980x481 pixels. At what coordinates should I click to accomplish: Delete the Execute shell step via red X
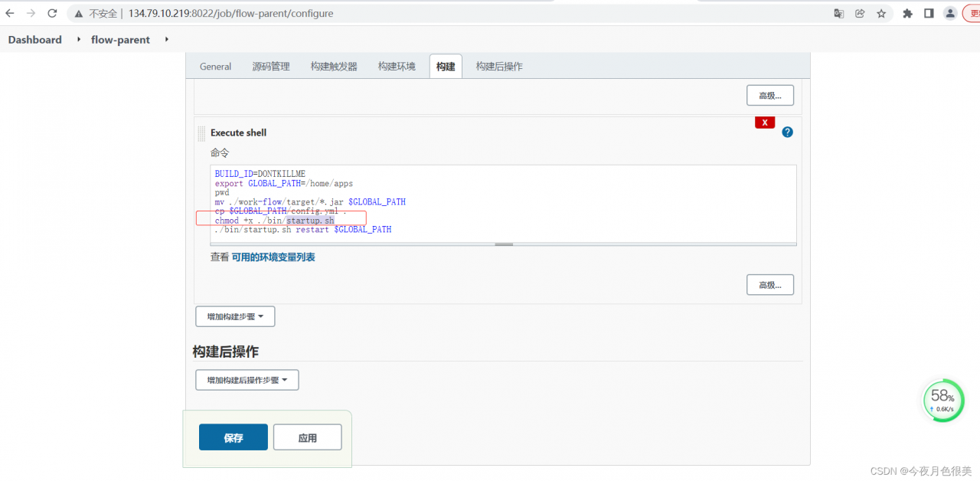tap(765, 123)
